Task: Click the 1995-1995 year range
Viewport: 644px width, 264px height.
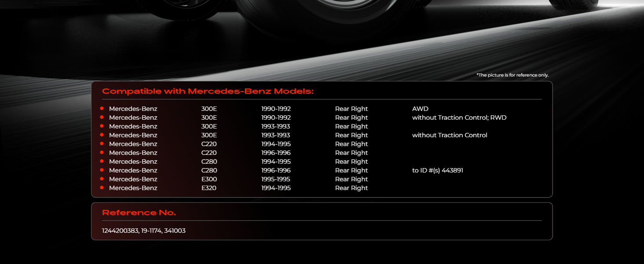Action: pyautogui.click(x=276, y=179)
